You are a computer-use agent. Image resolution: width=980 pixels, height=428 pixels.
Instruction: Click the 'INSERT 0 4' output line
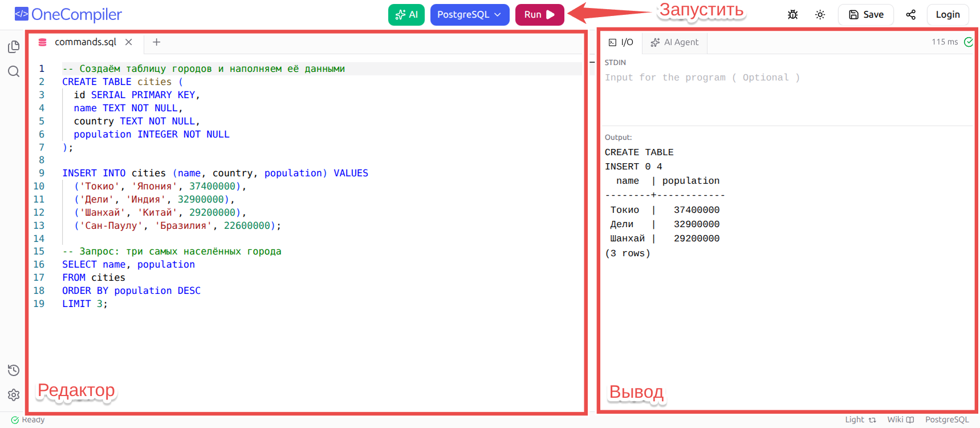[633, 167]
